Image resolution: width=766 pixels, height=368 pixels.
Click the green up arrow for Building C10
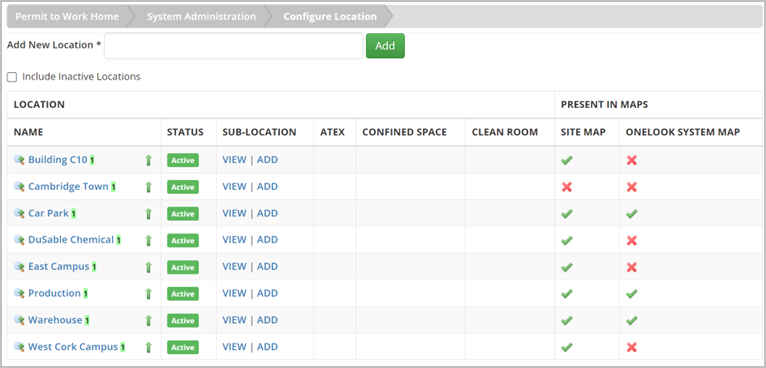[x=149, y=160]
